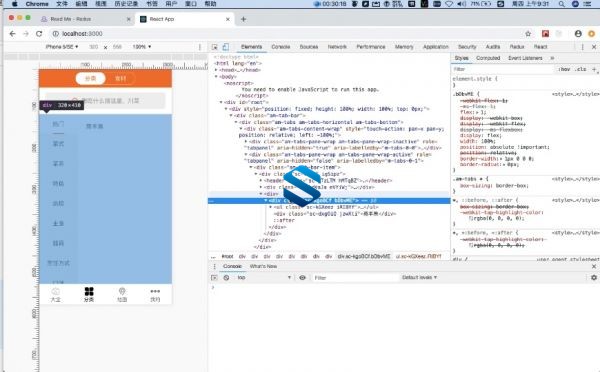Collapse the div id=root node
The height and width of the screenshot is (372, 600).
(221, 102)
